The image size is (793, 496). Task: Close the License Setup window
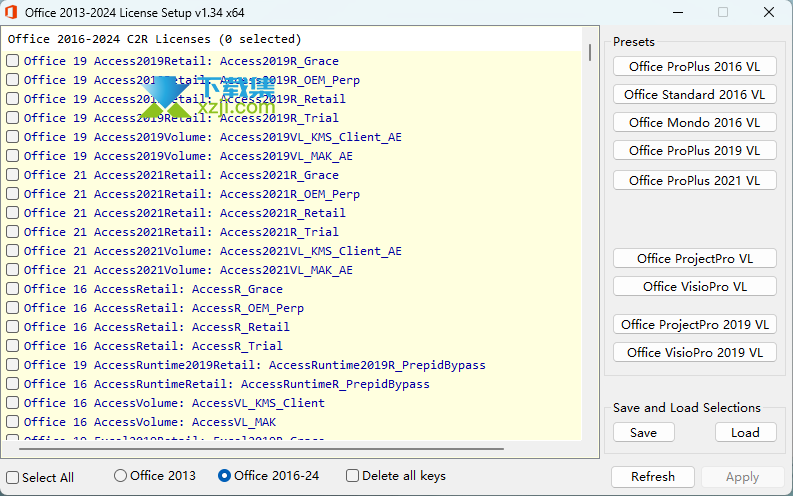click(769, 12)
